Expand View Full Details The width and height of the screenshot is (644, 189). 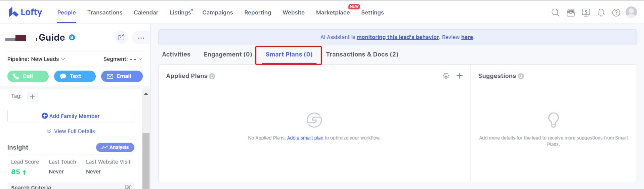(x=71, y=131)
